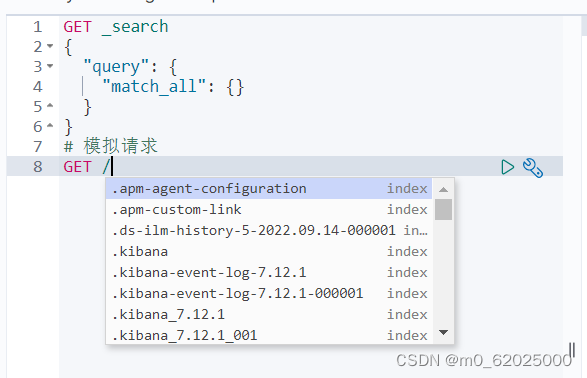
Task: Click the comment "# 模拟请求" on line 7
Action: 111,146
